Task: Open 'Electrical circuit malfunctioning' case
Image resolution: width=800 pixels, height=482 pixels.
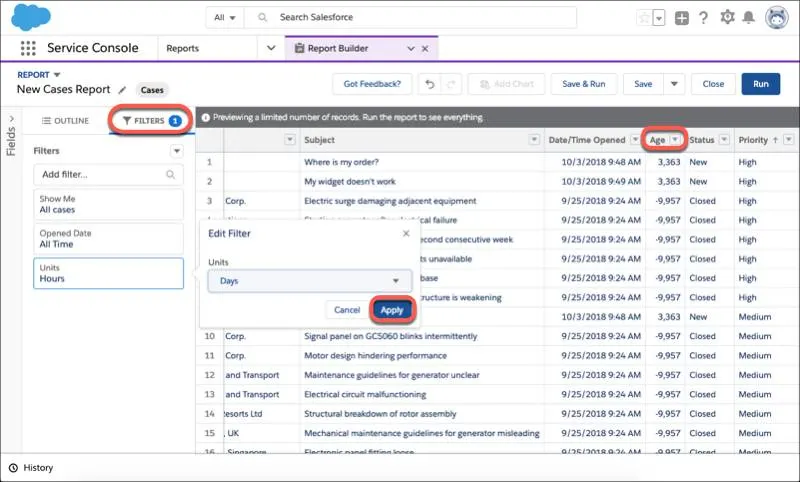Action: pos(365,394)
